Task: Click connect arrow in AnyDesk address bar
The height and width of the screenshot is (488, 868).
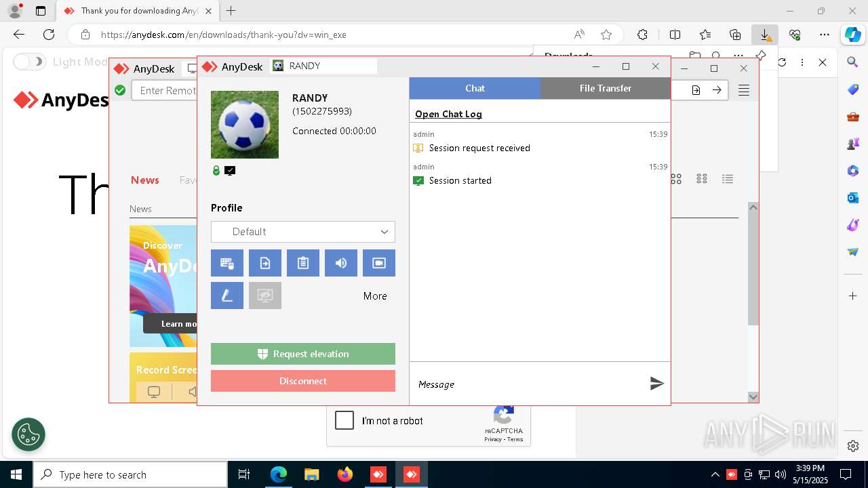Action: [x=717, y=90]
